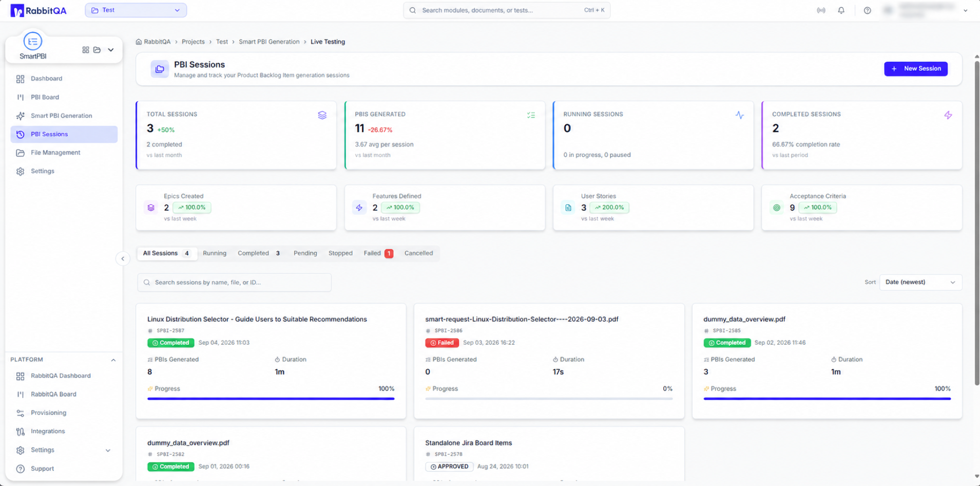
Task: Open the user account dropdown arrow
Action: 966,10
